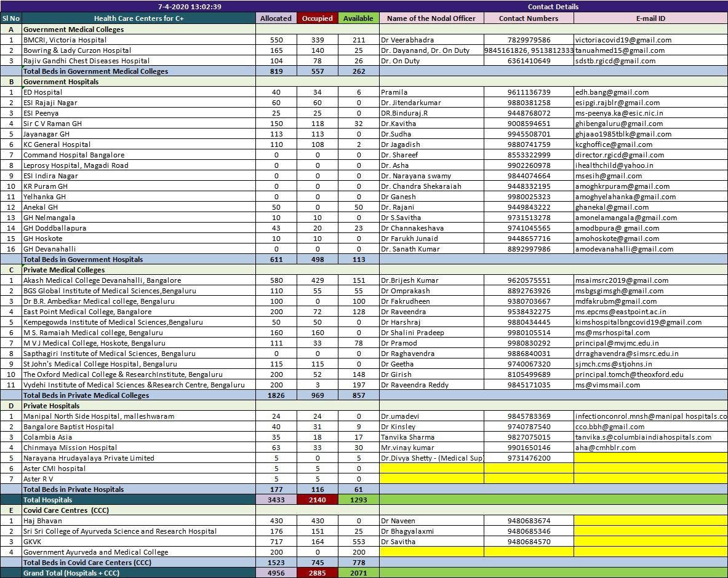Click 'Narayana Hrudayalaya Private Limited' cell
The height and width of the screenshot is (578, 728).
pos(139,458)
